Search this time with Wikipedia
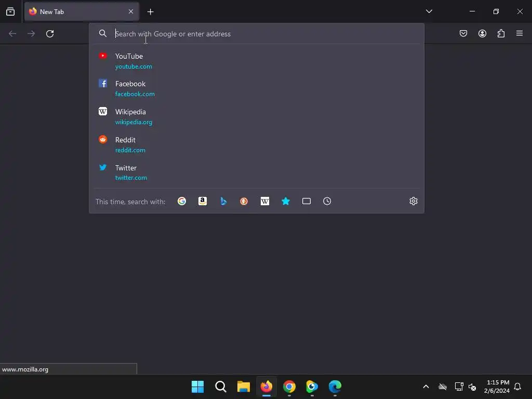 pos(265,201)
